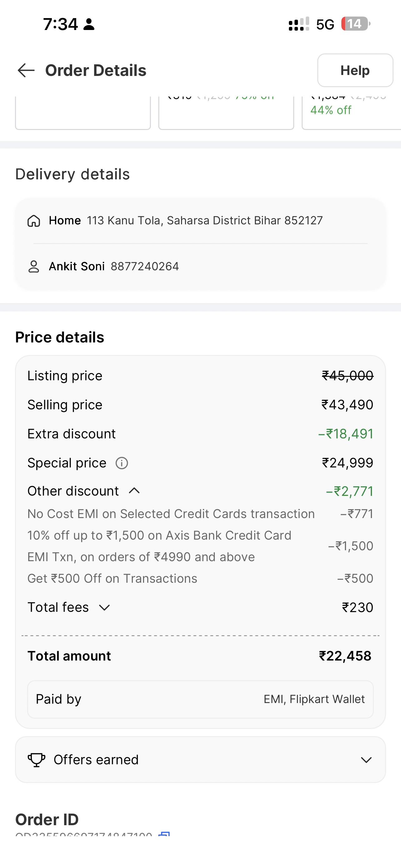The image size is (401, 868).
Task: Open the Help button
Action: tap(355, 70)
